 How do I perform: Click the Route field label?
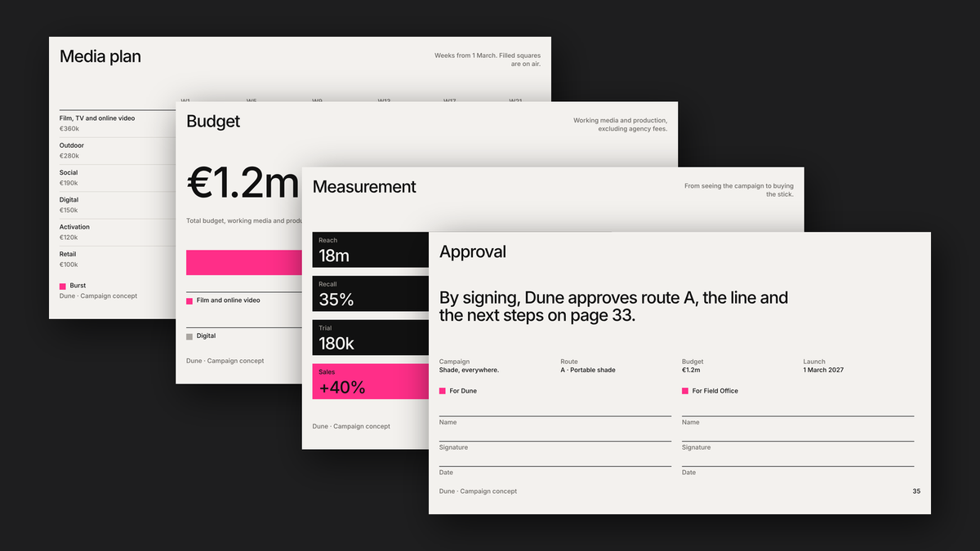[569, 362]
